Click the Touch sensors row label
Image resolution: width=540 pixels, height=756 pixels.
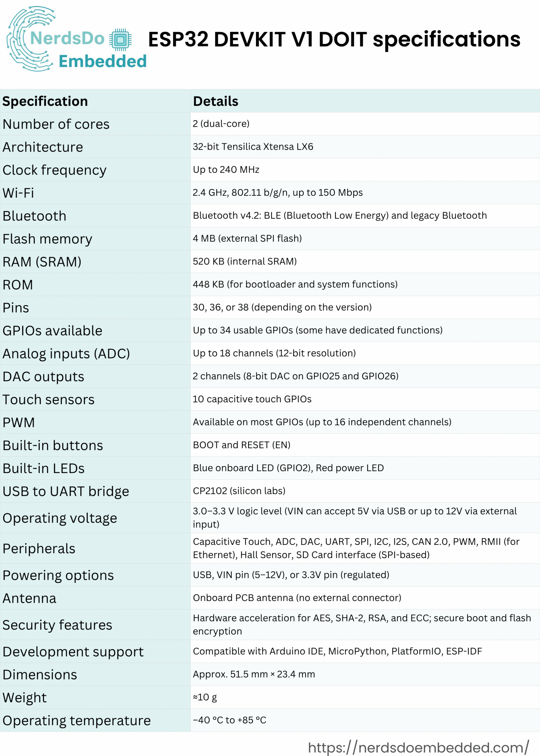click(48, 400)
